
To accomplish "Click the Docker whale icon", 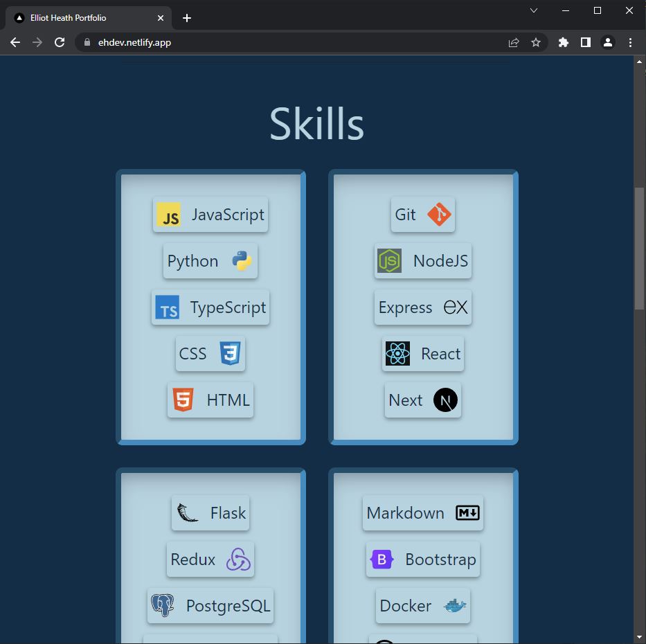I will [454, 606].
